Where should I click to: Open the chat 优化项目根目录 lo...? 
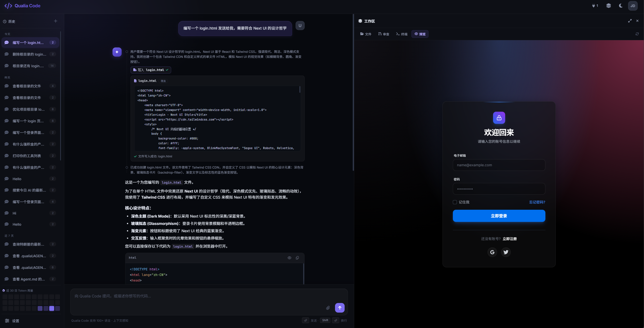point(30,109)
